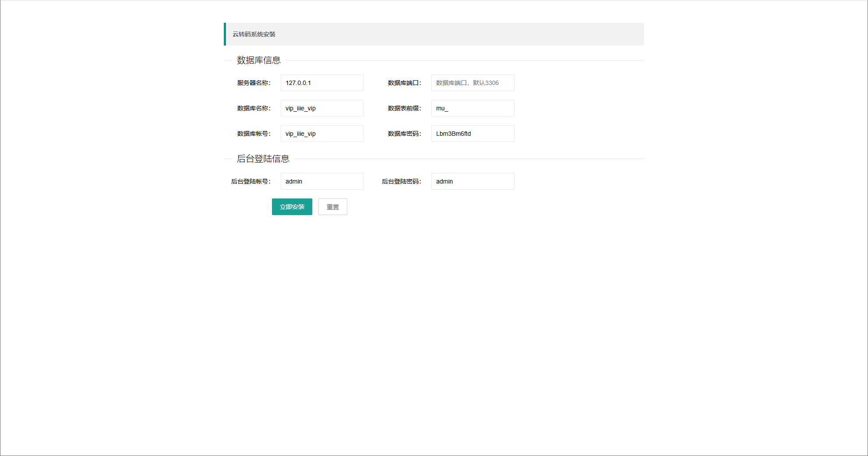The height and width of the screenshot is (456, 868).
Task: Click the 后台登陆信息 section heading
Action: click(263, 159)
